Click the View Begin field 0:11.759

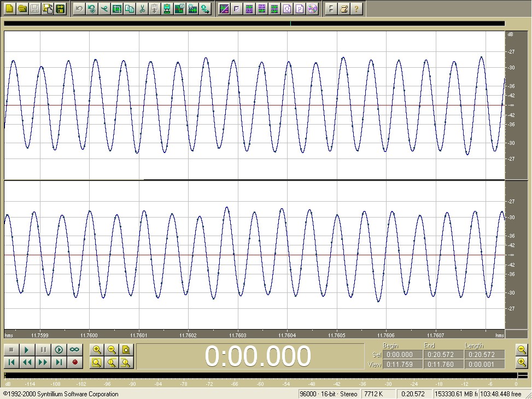tap(403, 365)
